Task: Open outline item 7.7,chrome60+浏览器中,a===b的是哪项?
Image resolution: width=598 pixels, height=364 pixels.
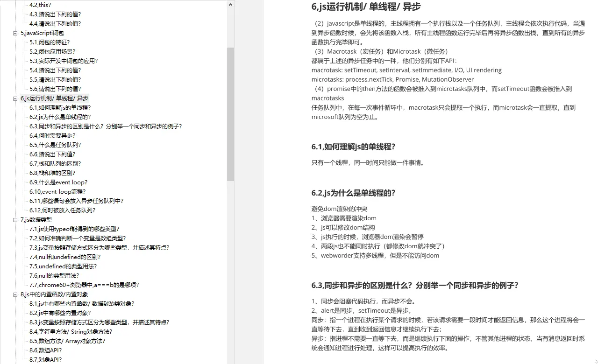Action: pos(84,285)
